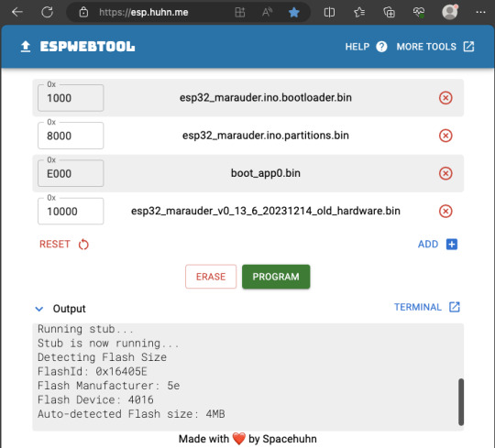495x448 pixels.
Task: Open the user profile avatar
Action: (450, 12)
